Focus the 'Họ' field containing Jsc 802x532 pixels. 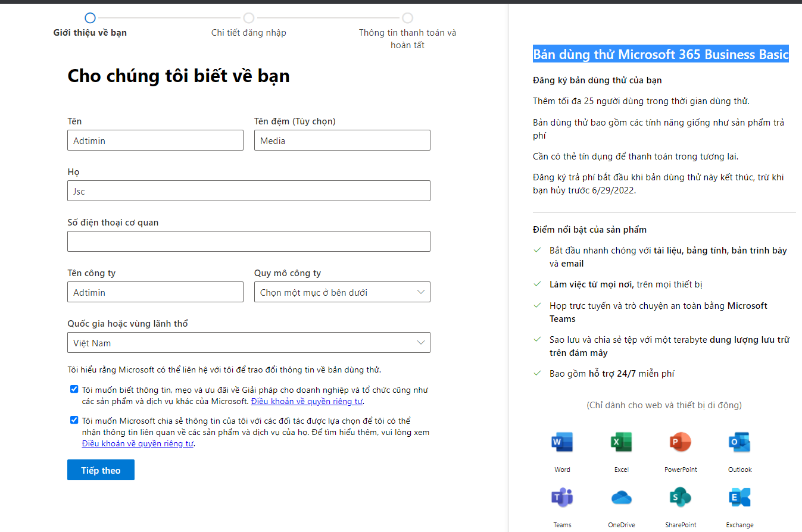coord(249,191)
